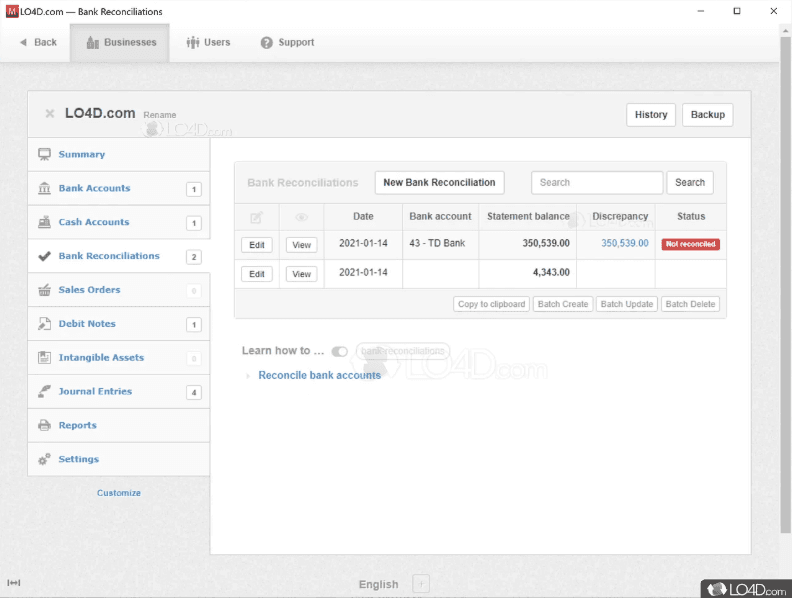Viewport: 792px width, 599px height.
Task: Click the Bank Reconciliations checkmark icon
Action: (x=44, y=256)
